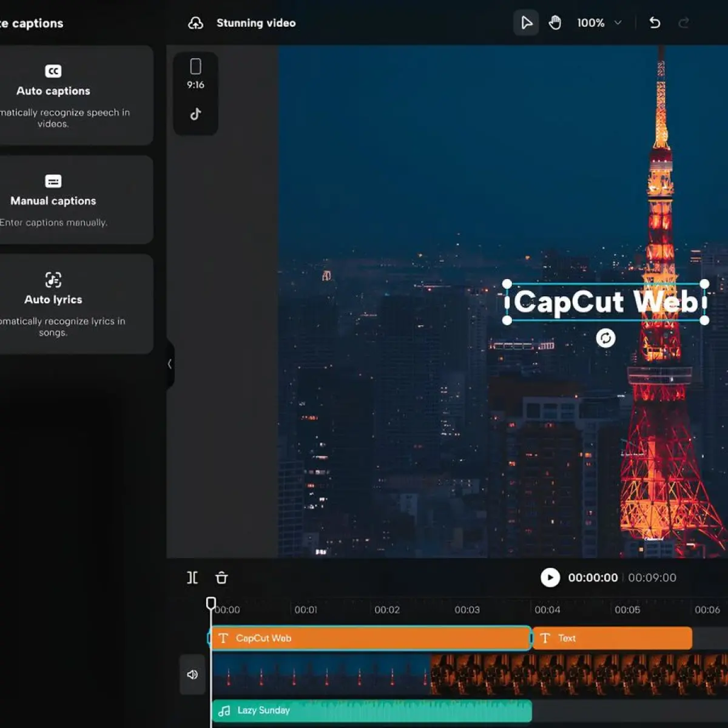Click the left edge handle of text box

[x=507, y=302]
